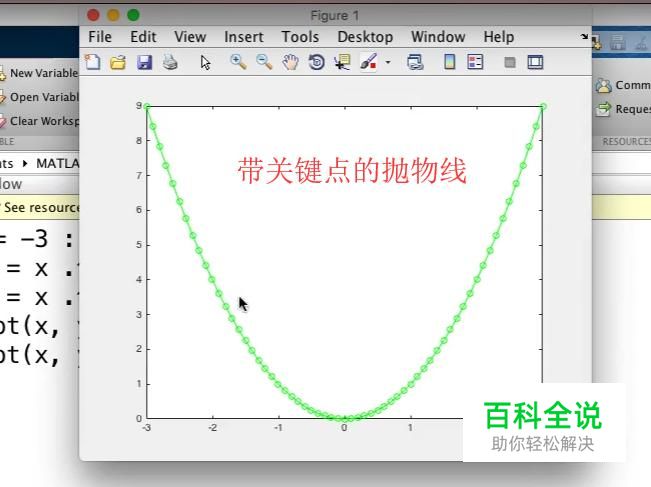Insert a legend using the toolbar icon
Viewport: 651px width, 487px height.
(475, 62)
